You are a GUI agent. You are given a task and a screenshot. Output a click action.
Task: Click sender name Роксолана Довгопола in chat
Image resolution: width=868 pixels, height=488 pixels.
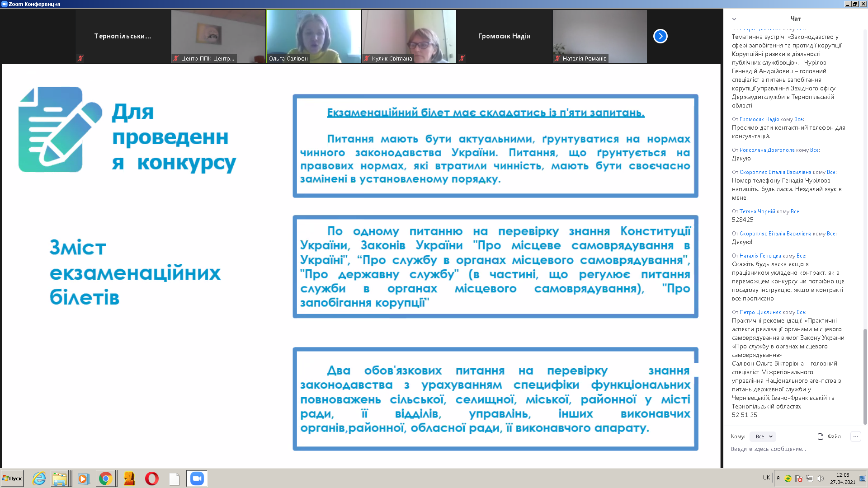pos(767,150)
